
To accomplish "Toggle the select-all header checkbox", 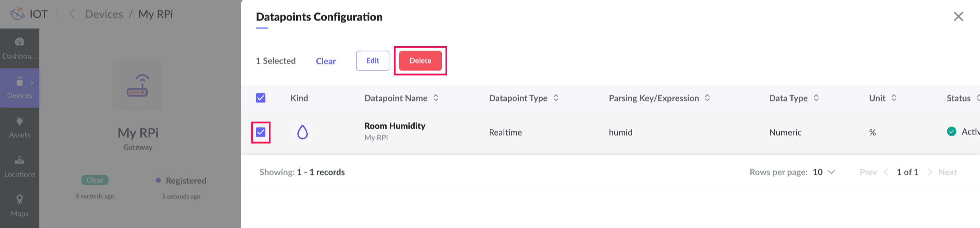I will click(261, 98).
